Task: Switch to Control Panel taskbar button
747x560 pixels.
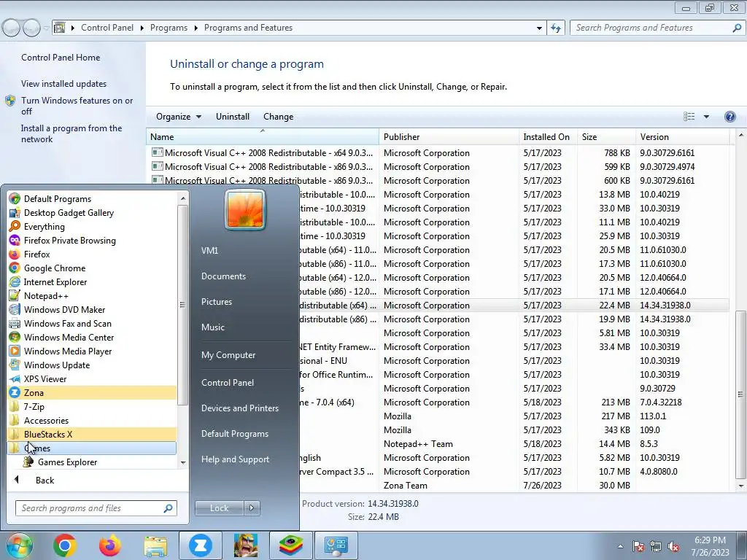Action: 336,545
